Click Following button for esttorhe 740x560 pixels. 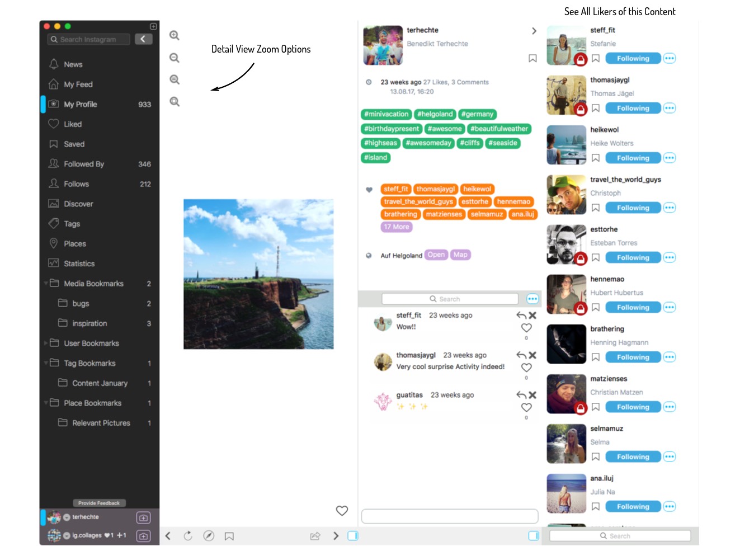(x=633, y=257)
